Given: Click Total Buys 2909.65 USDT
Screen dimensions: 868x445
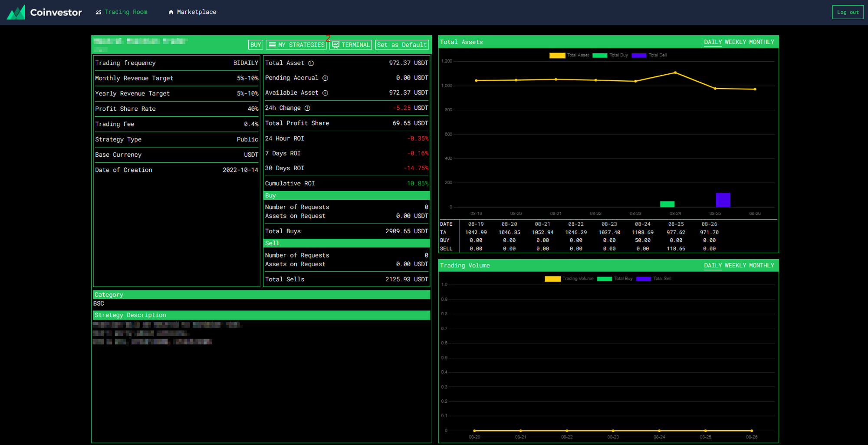Looking at the screenshot, I should coord(407,231).
